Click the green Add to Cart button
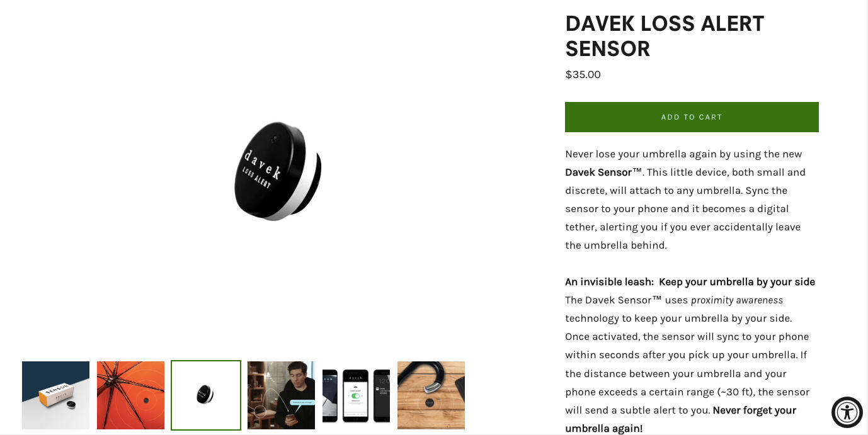 (692, 117)
